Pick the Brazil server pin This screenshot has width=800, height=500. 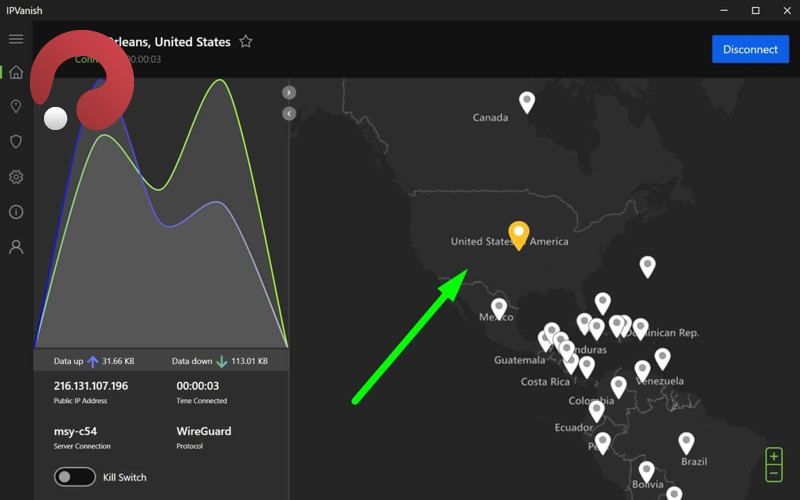(x=686, y=441)
